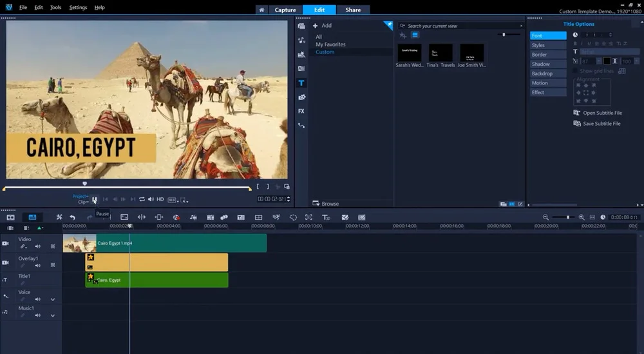Image resolution: width=644 pixels, height=354 pixels.
Task: Open the Sound Mixer tool
Action: 193,217
